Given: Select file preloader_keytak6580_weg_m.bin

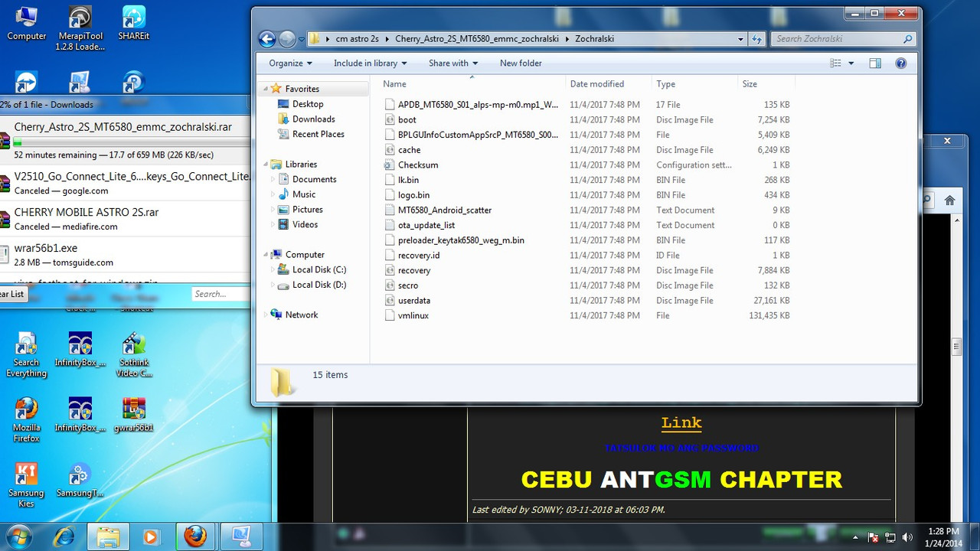Looking at the screenshot, I should (461, 240).
